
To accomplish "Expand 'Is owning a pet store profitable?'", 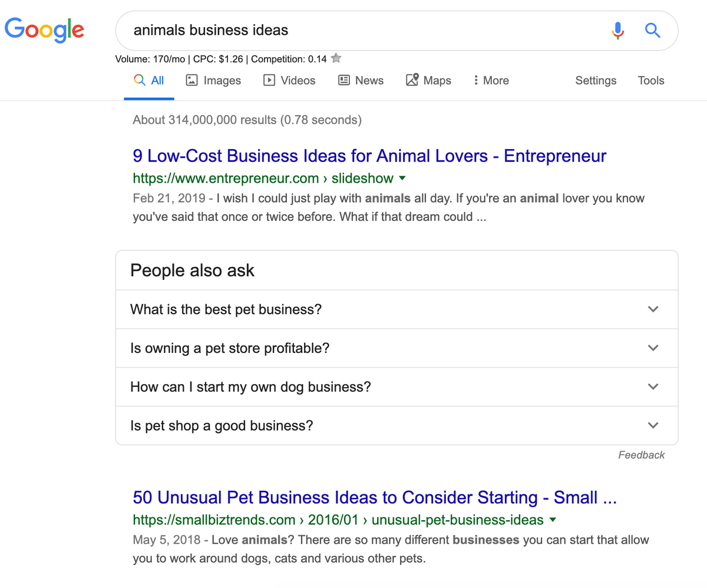I will (397, 348).
